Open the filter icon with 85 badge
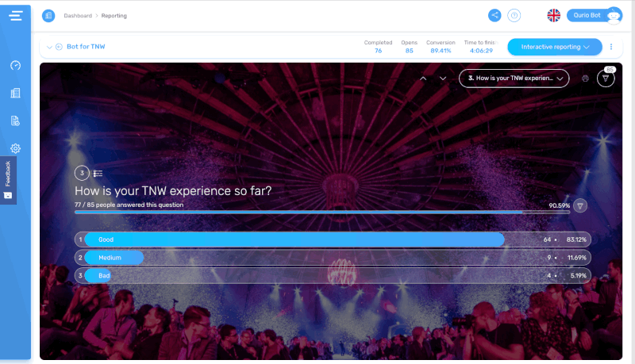The image size is (635, 364). pyautogui.click(x=606, y=78)
